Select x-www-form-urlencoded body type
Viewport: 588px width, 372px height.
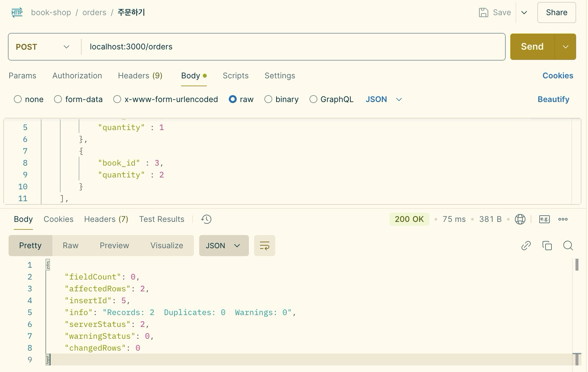(117, 99)
